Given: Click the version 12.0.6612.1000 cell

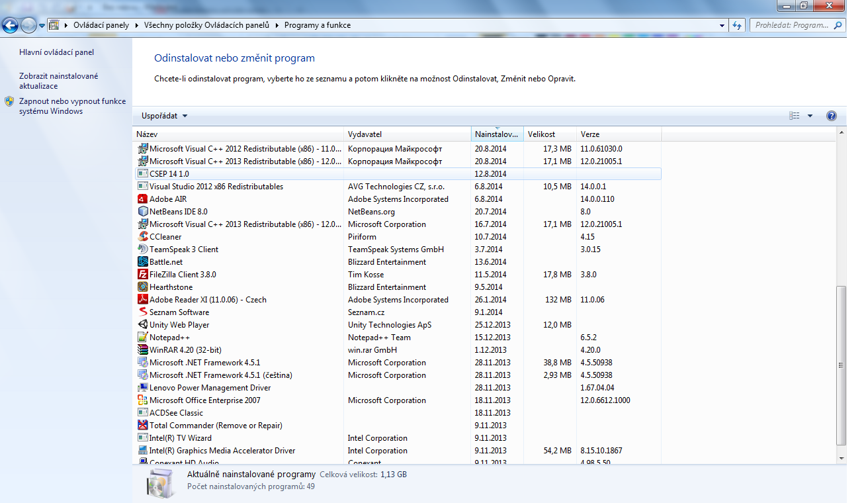Looking at the screenshot, I should tap(605, 400).
